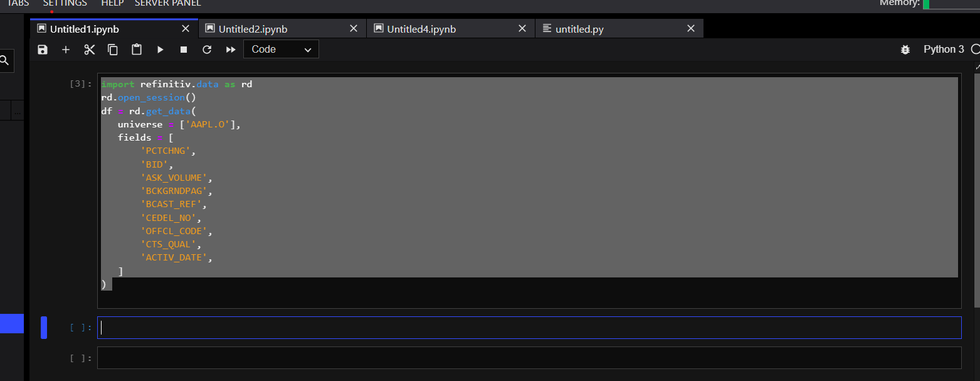Click the 'rd.open_session()' line
This screenshot has height=381, width=980.
(x=149, y=97)
